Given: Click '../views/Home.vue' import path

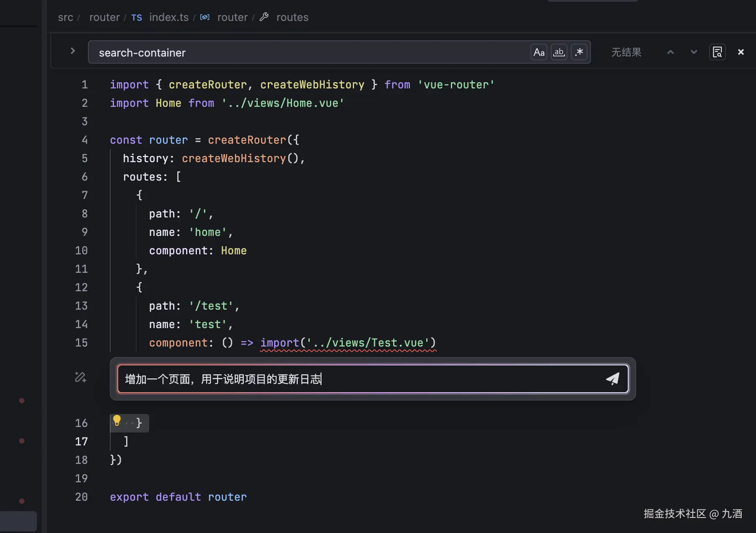Looking at the screenshot, I should (x=283, y=103).
